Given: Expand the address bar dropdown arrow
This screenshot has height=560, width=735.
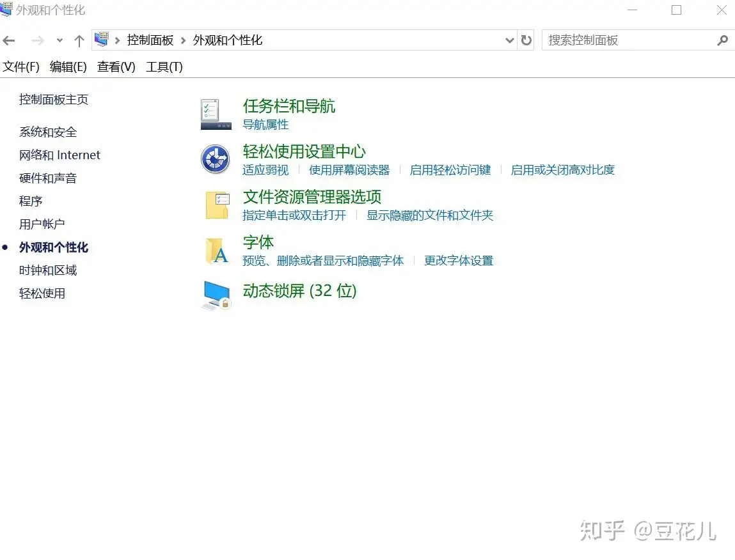Looking at the screenshot, I should 509,40.
